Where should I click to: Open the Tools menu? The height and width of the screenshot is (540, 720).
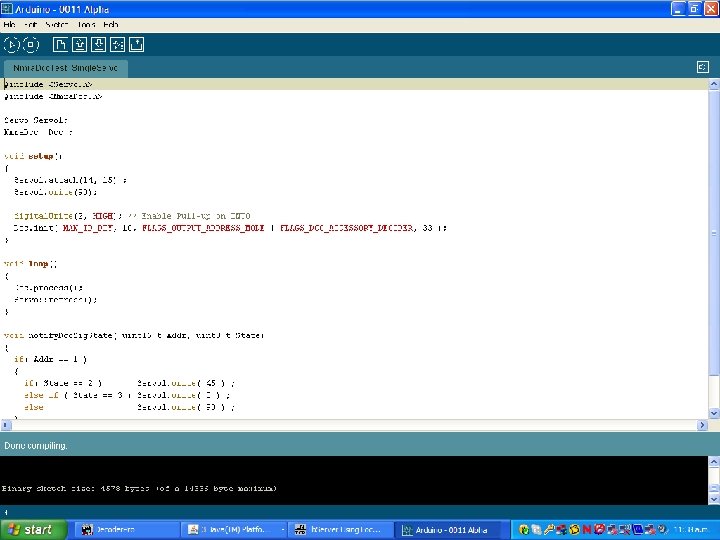86,24
